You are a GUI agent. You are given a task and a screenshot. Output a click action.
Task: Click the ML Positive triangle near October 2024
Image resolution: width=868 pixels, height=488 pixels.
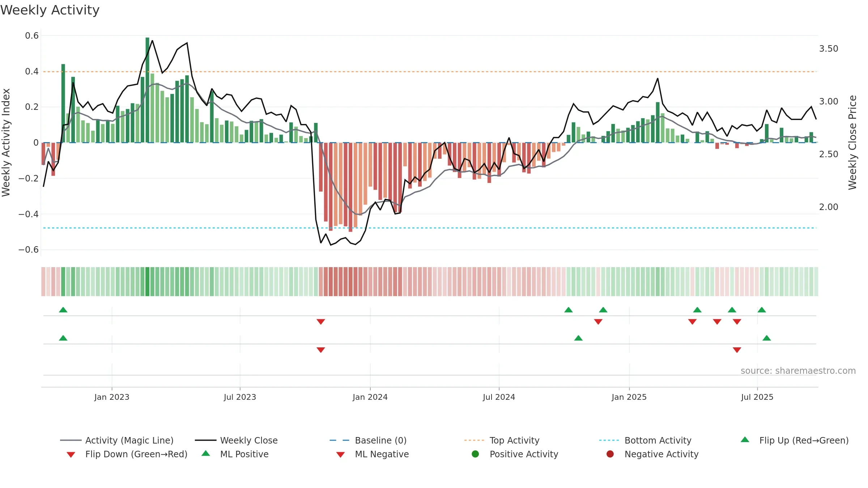point(578,338)
